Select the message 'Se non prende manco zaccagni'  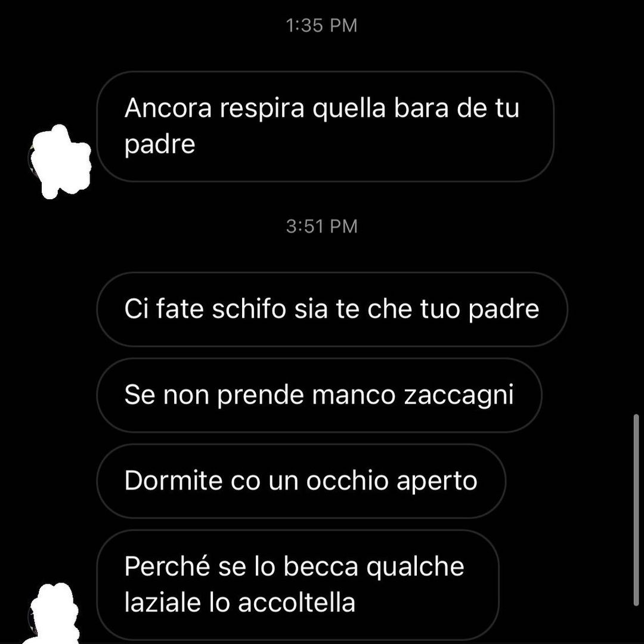pyautogui.click(x=319, y=395)
